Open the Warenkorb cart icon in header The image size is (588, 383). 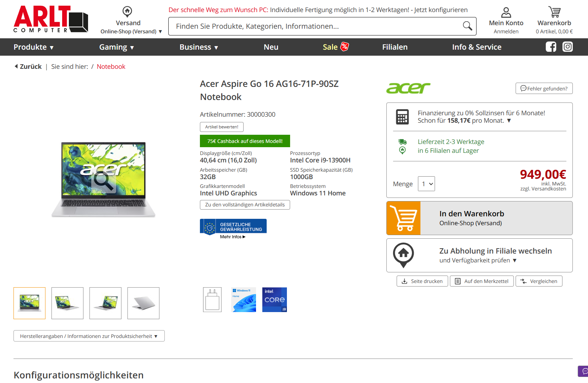(554, 12)
